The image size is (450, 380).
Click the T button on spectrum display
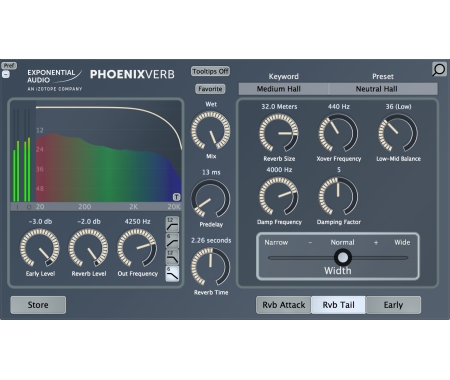tap(176, 197)
